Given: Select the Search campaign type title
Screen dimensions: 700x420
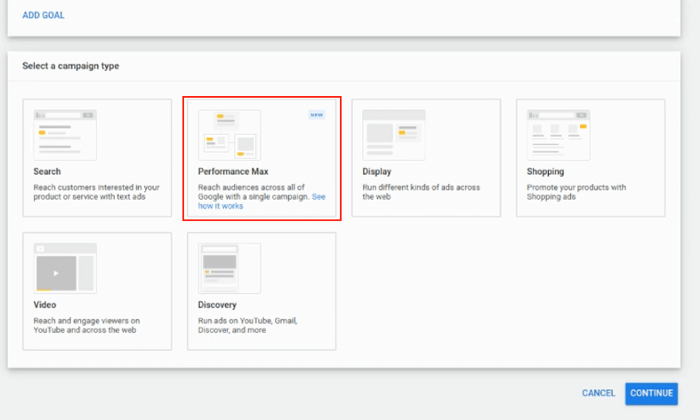Looking at the screenshot, I should click(x=47, y=172).
